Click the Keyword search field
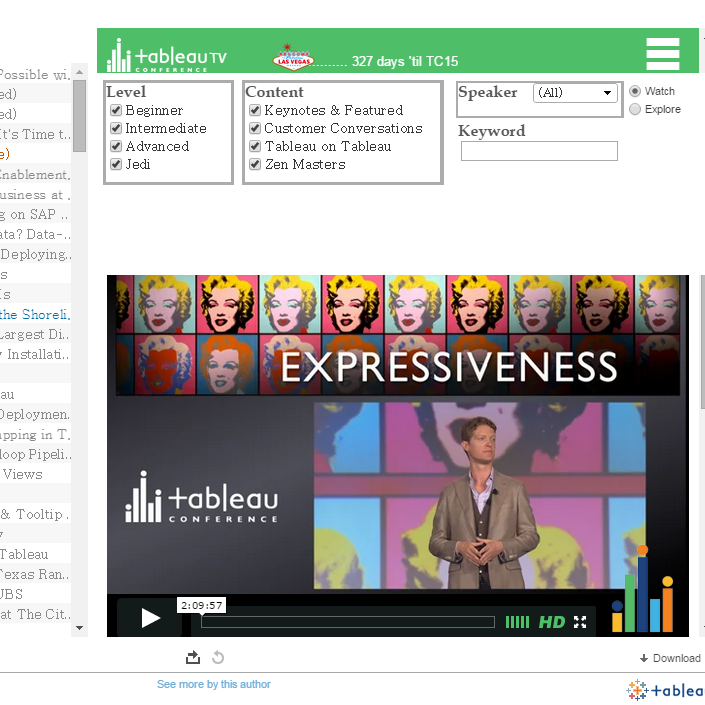 tap(539, 151)
